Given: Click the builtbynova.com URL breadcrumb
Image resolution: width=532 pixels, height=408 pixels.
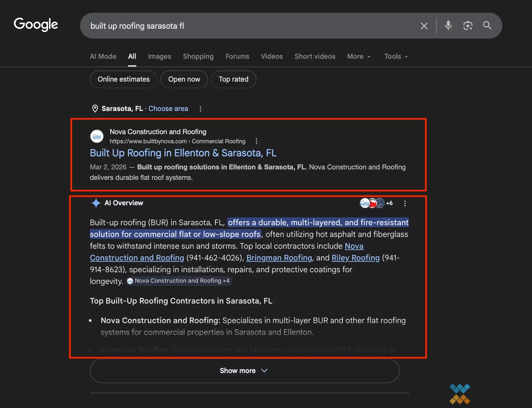Looking at the screenshot, I should point(177,141).
